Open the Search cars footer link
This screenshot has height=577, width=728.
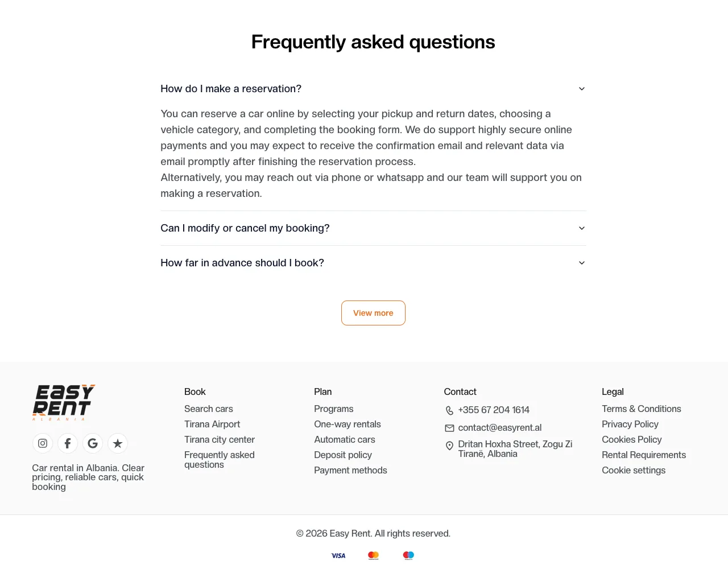[x=209, y=409]
